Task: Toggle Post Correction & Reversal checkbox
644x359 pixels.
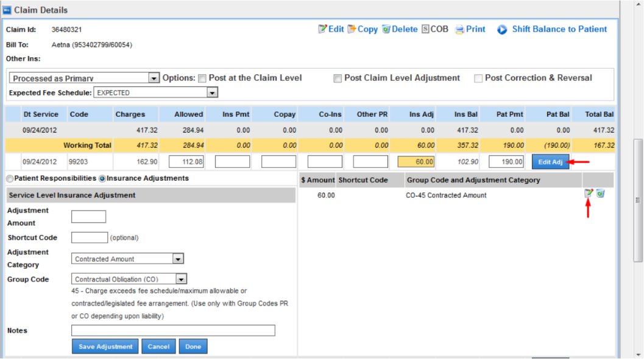Action: tap(478, 78)
